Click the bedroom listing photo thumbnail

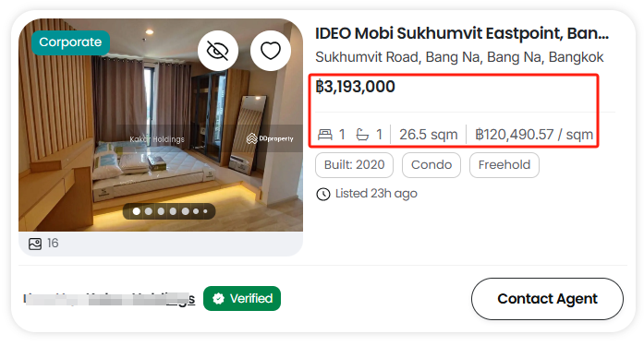[161, 125]
